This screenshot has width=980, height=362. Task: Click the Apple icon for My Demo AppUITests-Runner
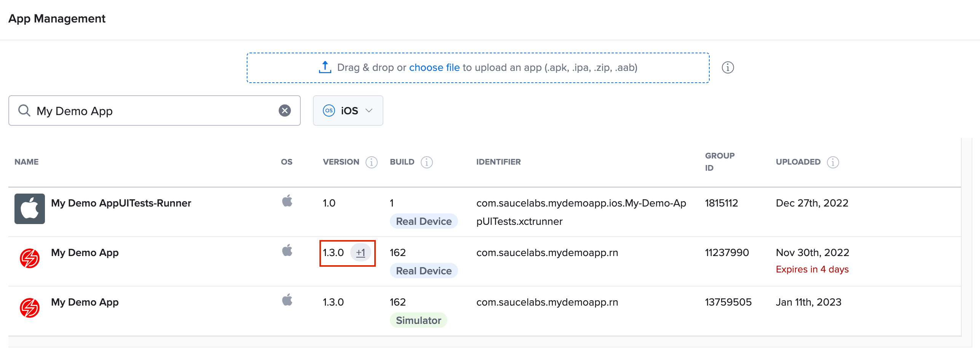pyautogui.click(x=287, y=202)
